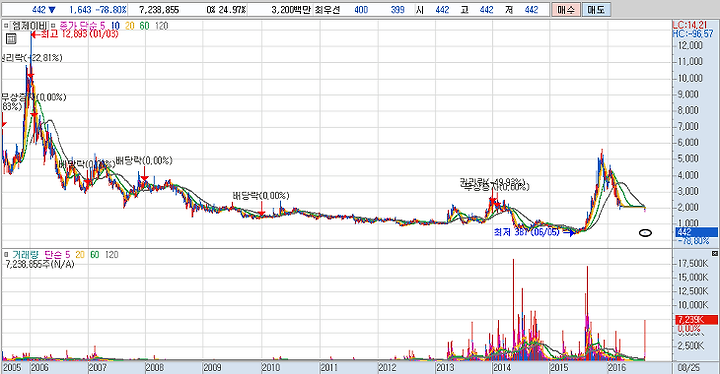Click the blue 442 current price tag on the axis
Image resolution: width=720 pixels, height=374 pixels.
[696, 232]
